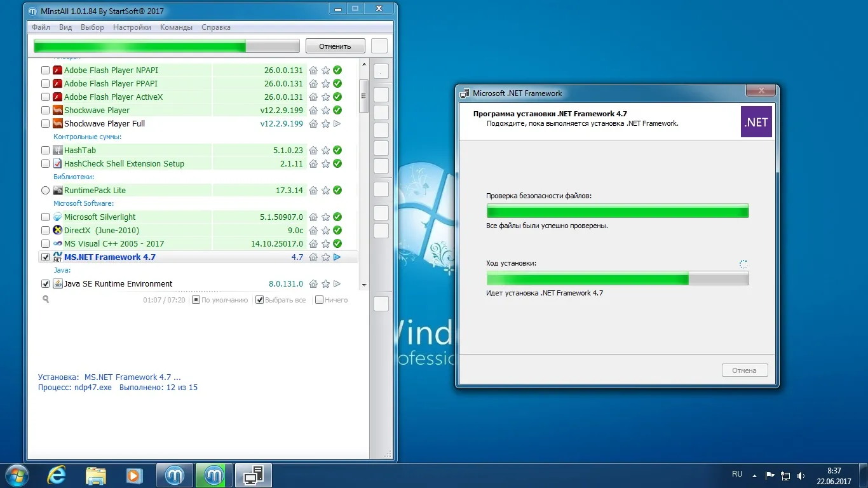Click the star icon for Adobe Flash Player NPAPI
This screenshot has width=868, height=488.
[325, 71]
